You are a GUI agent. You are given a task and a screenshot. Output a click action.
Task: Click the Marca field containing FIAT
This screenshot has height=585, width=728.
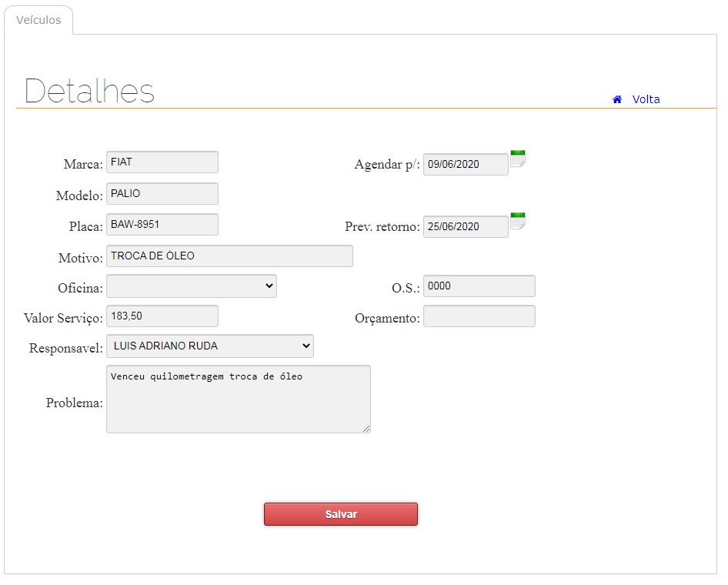[162, 162]
